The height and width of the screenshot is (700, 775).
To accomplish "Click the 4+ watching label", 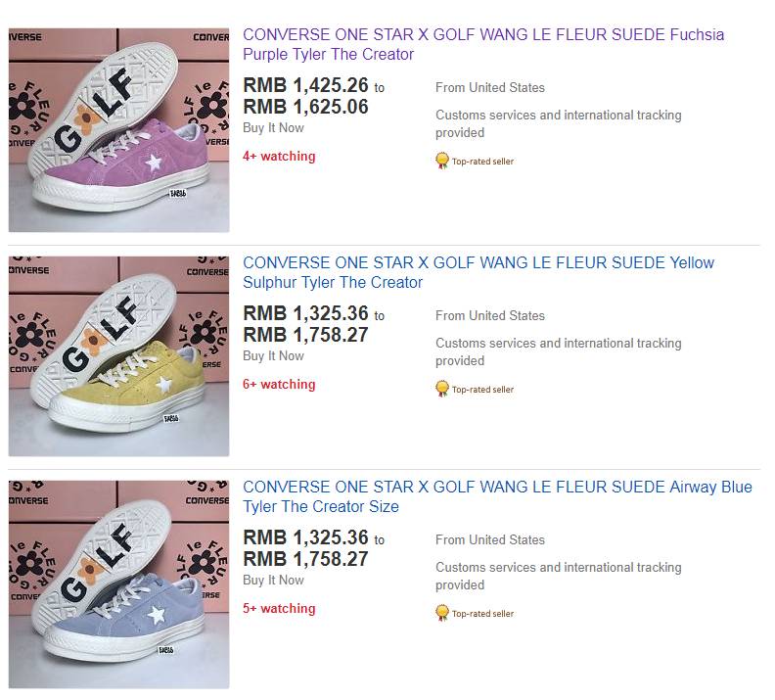I will [x=279, y=157].
